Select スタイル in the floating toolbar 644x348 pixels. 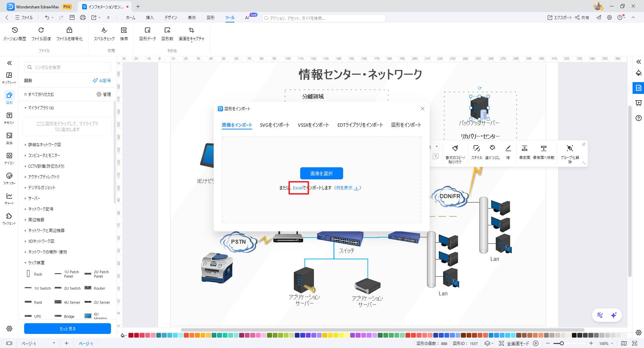tap(476, 153)
